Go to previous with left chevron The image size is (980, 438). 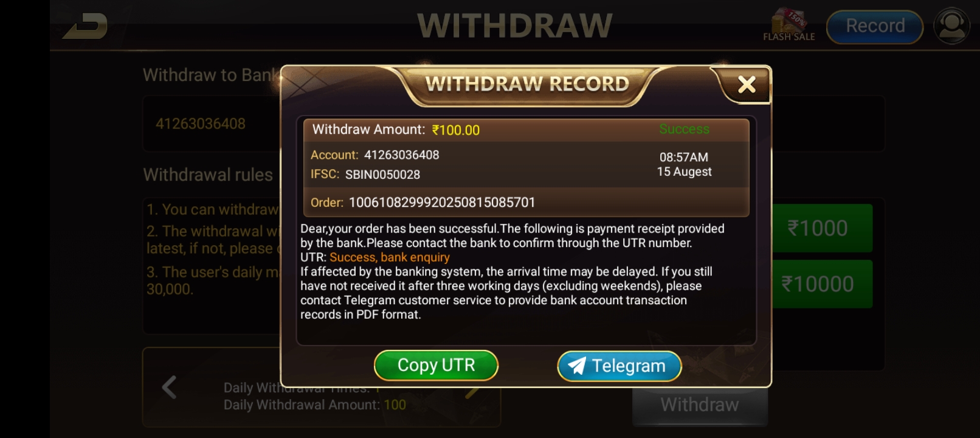point(169,388)
